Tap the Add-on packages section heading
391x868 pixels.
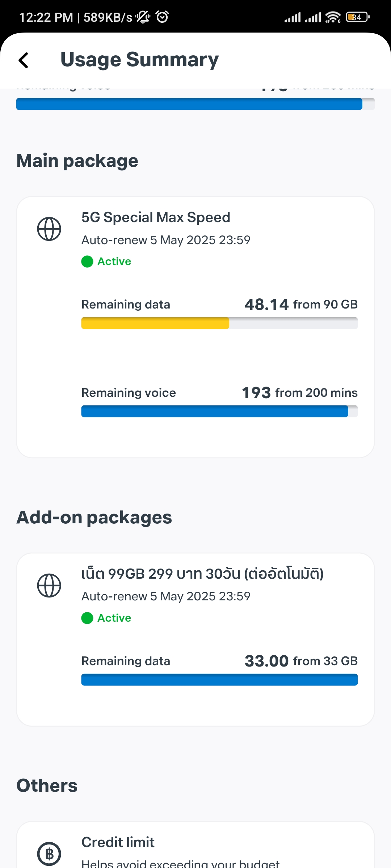(x=94, y=517)
